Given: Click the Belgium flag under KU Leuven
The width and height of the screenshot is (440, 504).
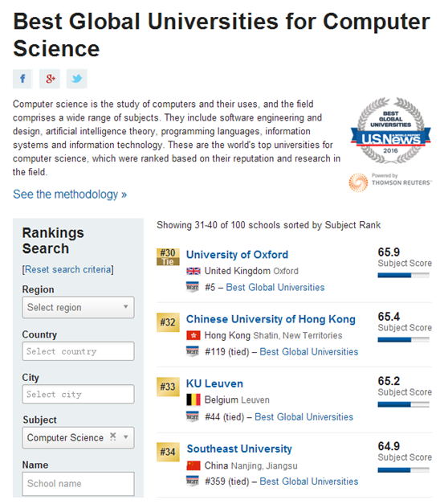Looking at the screenshot, I should [x=194, y=400].
